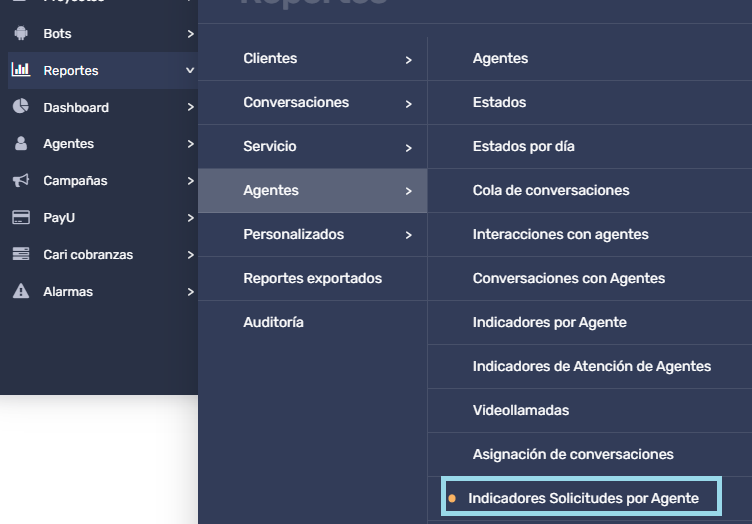Expand the Dashboard sidebar chevron
The height and width of the screenshot is (524, 752).
(190, 107)
